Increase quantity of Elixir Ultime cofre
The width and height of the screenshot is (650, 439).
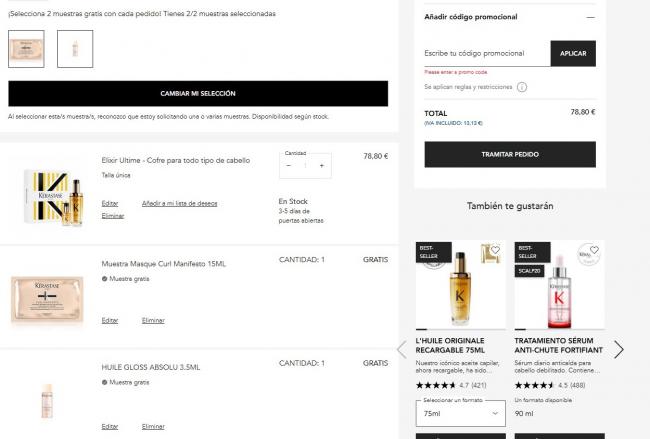(x=321, y=166)
